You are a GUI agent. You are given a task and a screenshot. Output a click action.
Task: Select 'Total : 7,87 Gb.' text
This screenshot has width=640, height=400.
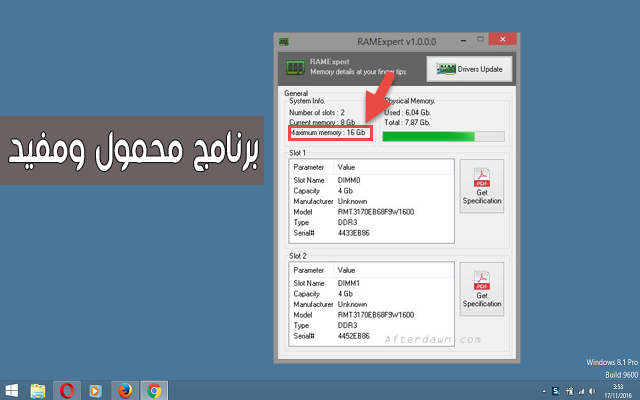click(x=407, y=122)
